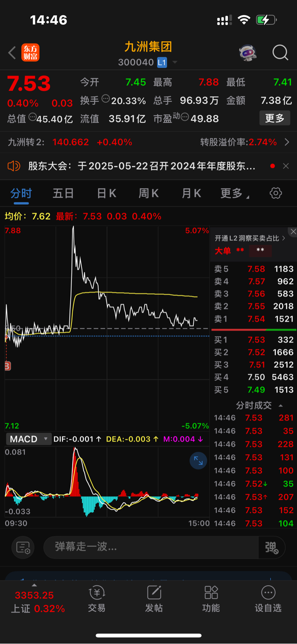The image size is (297, 644).
Task: Tap the bullet comment list icon
Action: tap(23, 548)
